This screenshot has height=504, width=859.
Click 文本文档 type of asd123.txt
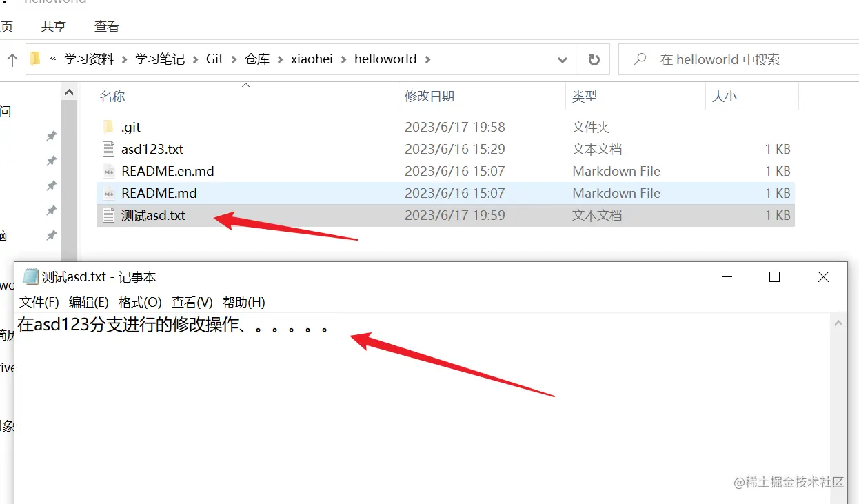point(597,149)
